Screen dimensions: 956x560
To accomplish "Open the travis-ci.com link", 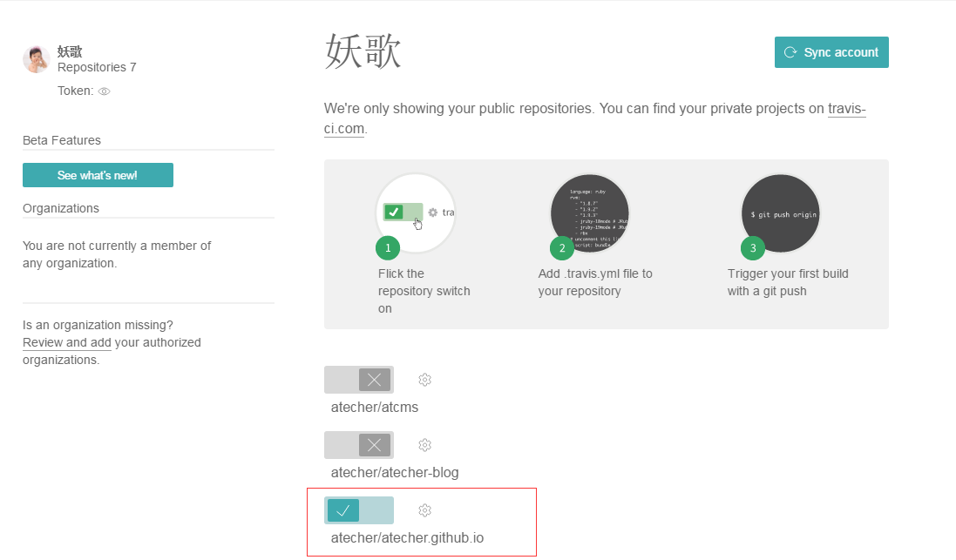I will (x=846, y=110).
